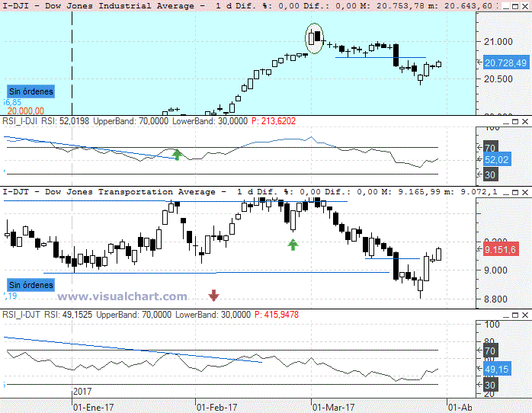Click 'LowerBand: 30,0000' in RSI_I-DJT header
The width and height of the screenshot is (532, 413).
coord(213,315)
